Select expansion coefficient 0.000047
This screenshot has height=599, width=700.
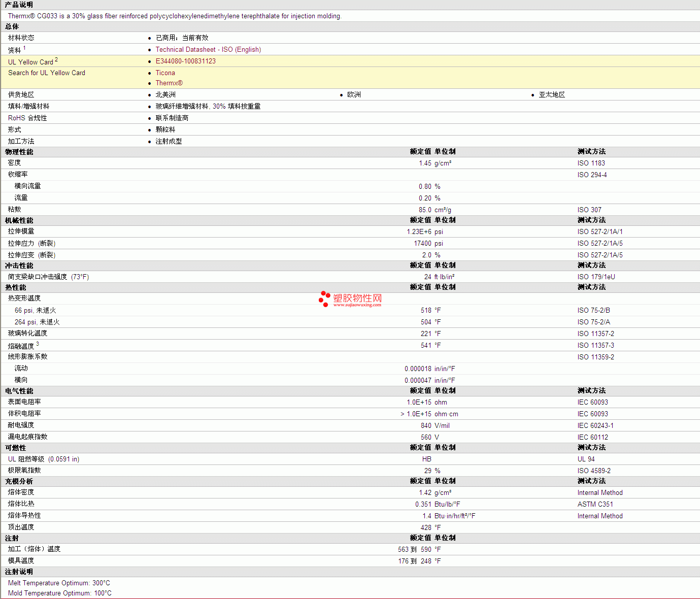(x=418, y=381)
